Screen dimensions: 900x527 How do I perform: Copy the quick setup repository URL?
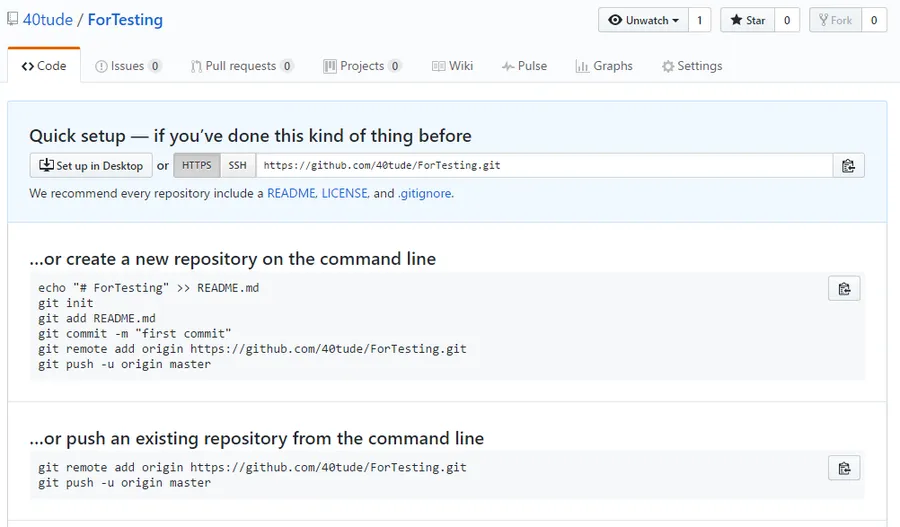(848, 166)
